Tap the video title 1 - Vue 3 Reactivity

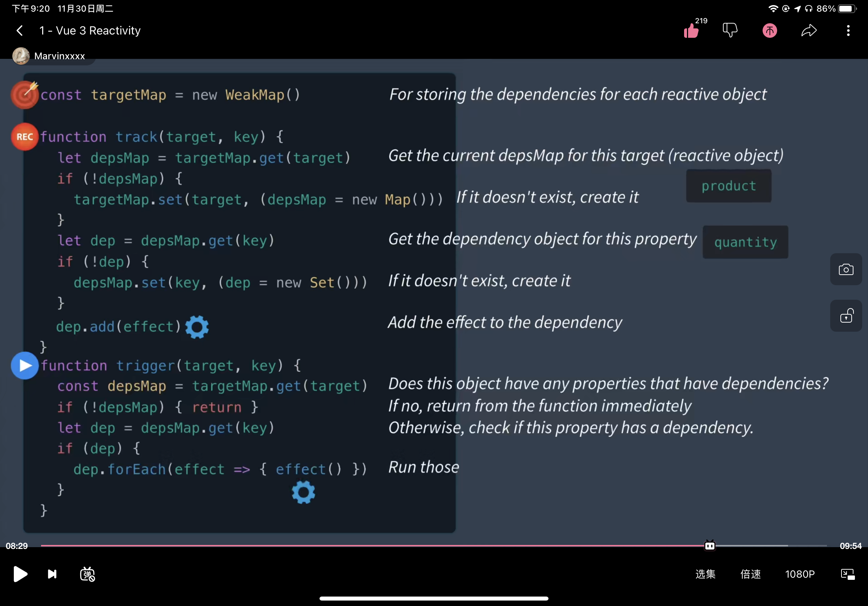coord(90,31)
